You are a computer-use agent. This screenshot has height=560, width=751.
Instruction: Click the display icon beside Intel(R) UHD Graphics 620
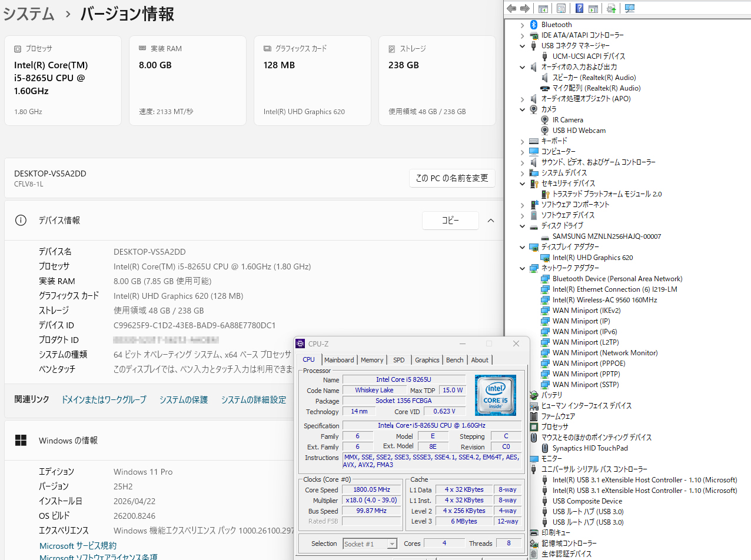[x=545, y=258]
